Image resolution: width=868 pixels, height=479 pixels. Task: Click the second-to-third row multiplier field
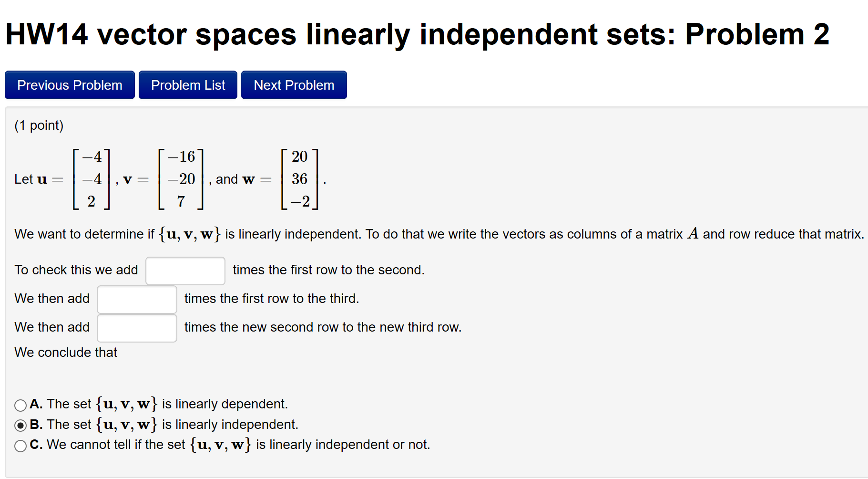click(136, 328)
